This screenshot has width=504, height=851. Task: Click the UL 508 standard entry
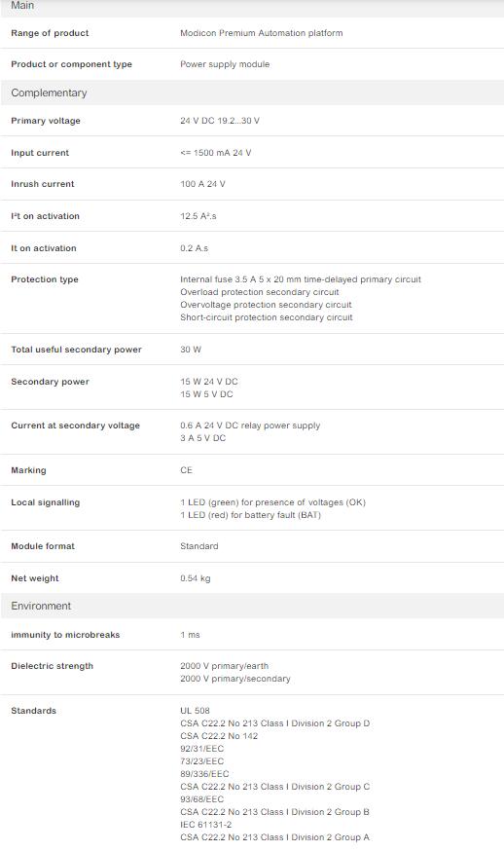click(195, 711)
